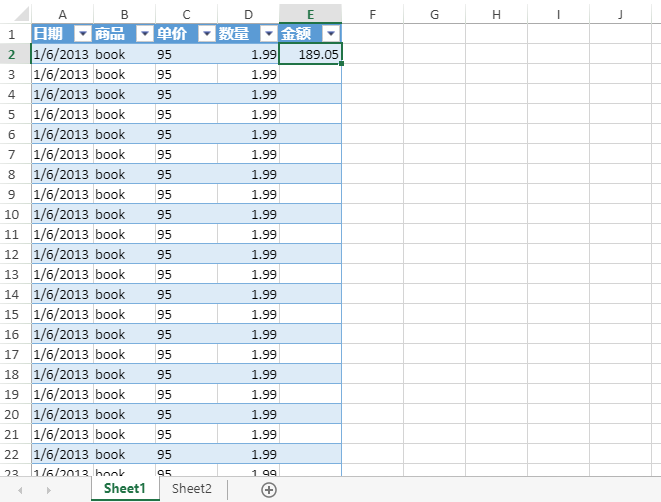This screenshot has height=502, width=661.
Task: Select empty 金额 cell E3
Action: click(x=310, y=74)
